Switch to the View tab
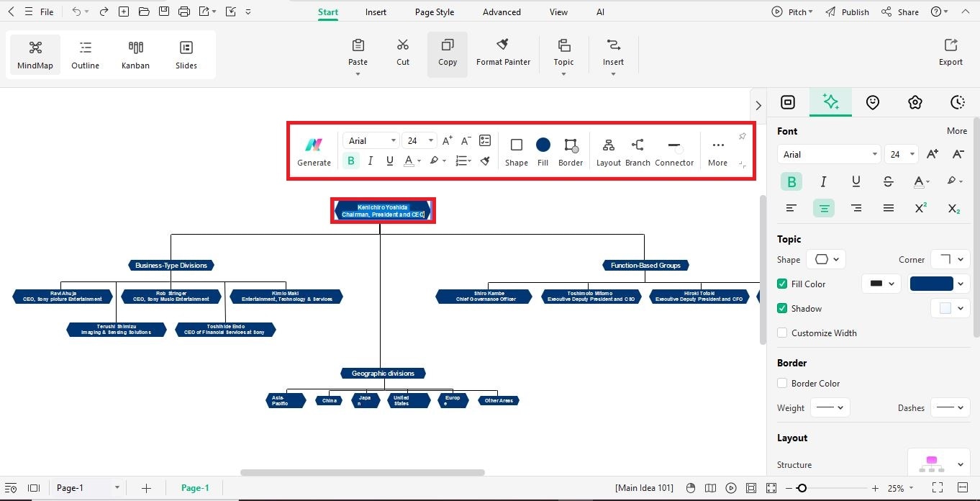980x501 pixels. coord(558,12)
